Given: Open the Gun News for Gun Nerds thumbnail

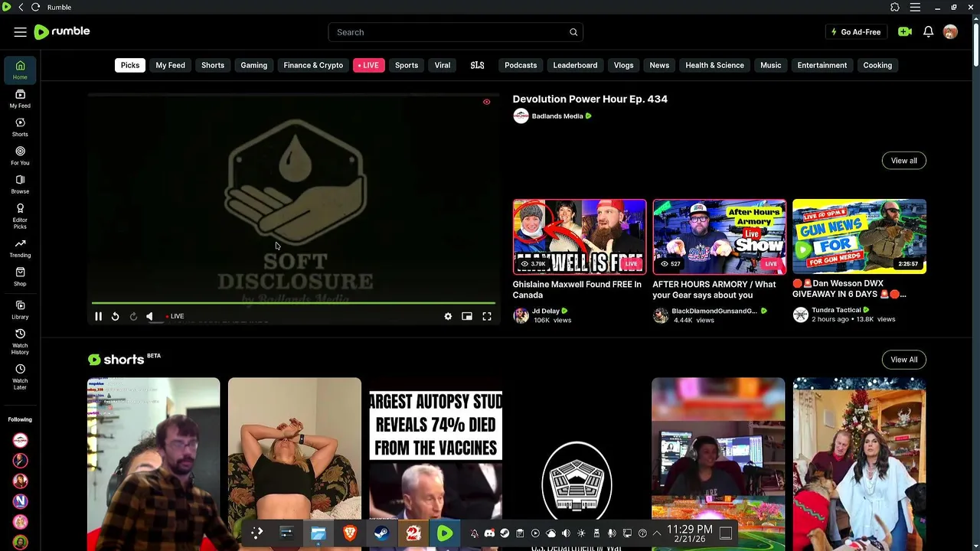Looking at the screenshot, I should coord(859,236).
